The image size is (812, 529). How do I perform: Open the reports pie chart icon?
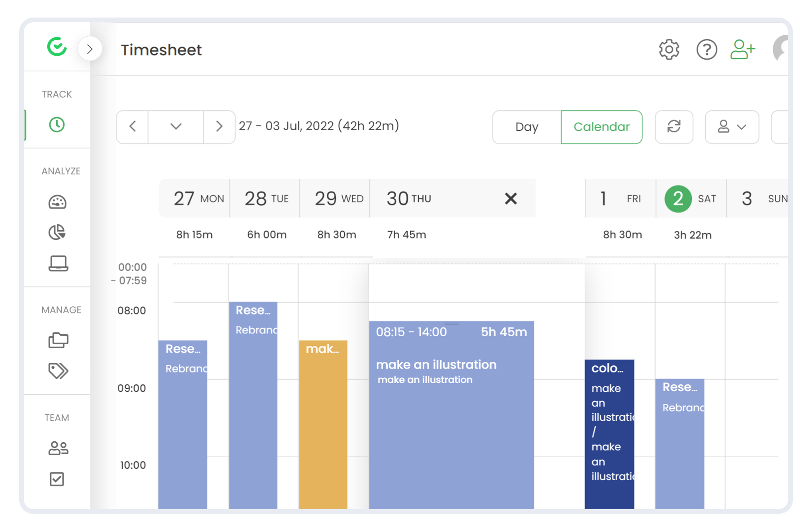(x=57, y=232)
